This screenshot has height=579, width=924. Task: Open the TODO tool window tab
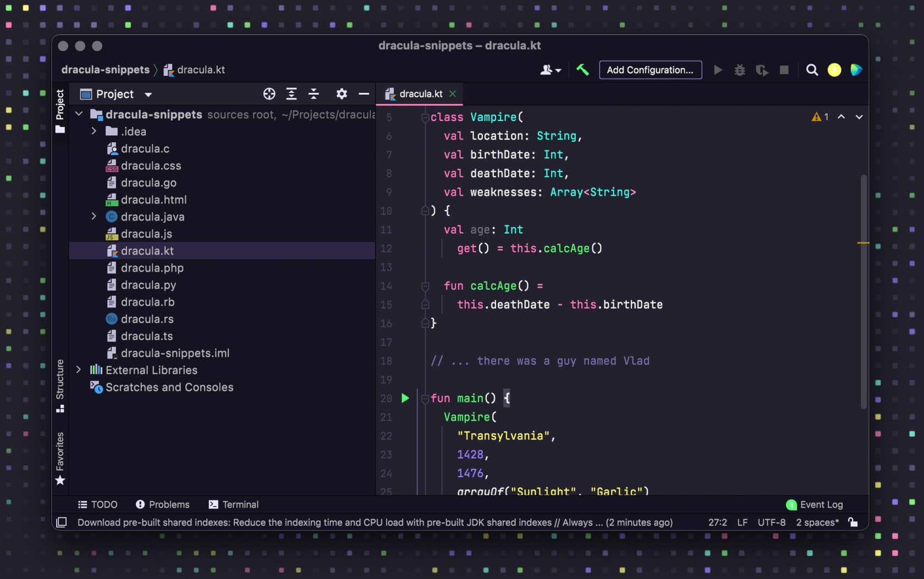pyautogui.click(x=98, y=504)
